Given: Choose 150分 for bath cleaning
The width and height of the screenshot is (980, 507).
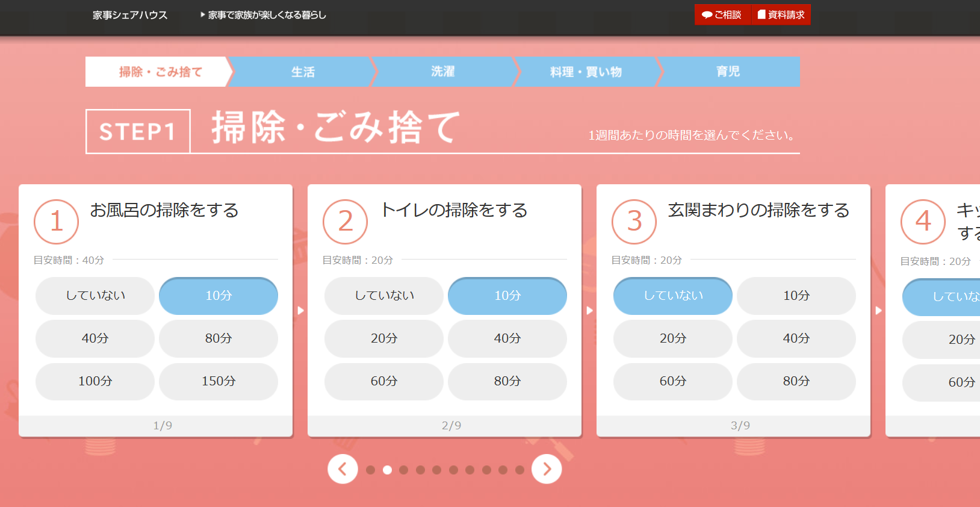Looking at the screenshot, I should coord(219,381).
